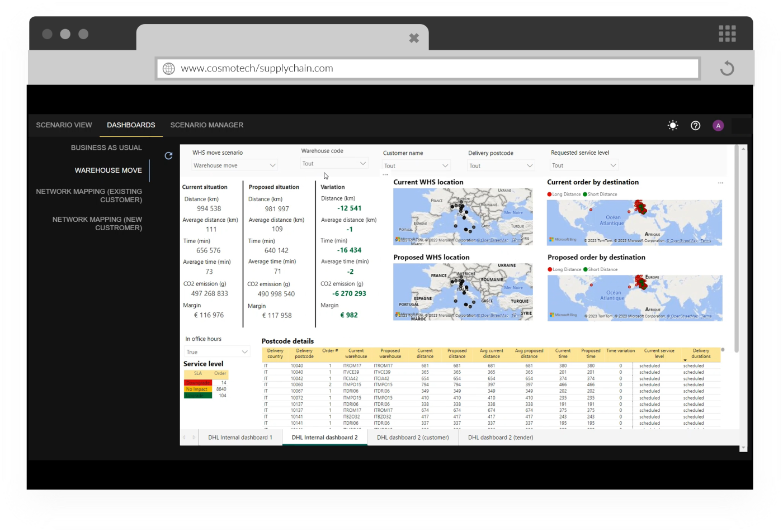Click the globe icon in address bar
The height and width of the screenshot is (532, 783).
click(x=168, y=69)
